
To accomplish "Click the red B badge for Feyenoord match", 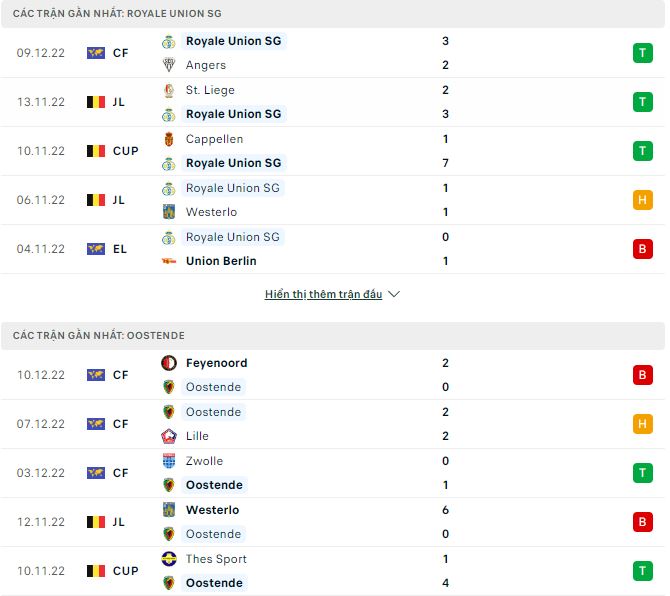I will pos(642,375).
